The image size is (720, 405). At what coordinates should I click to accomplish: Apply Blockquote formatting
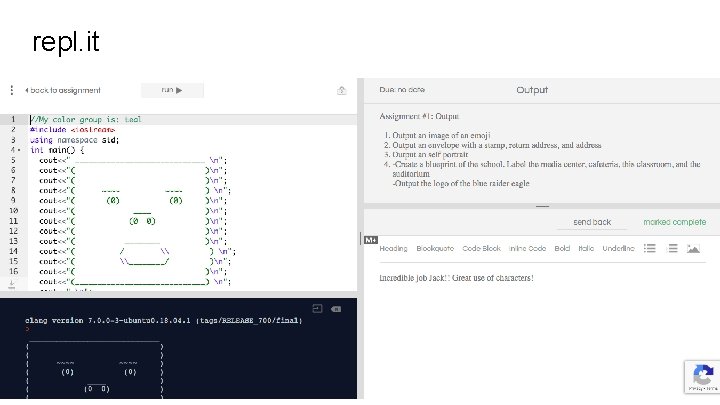(x=435, y=248)
